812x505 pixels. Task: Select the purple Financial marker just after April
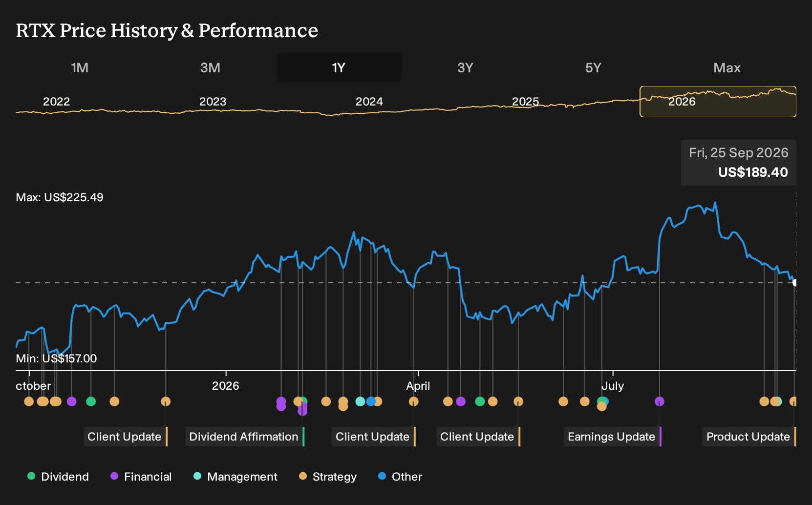coord(461,401)
